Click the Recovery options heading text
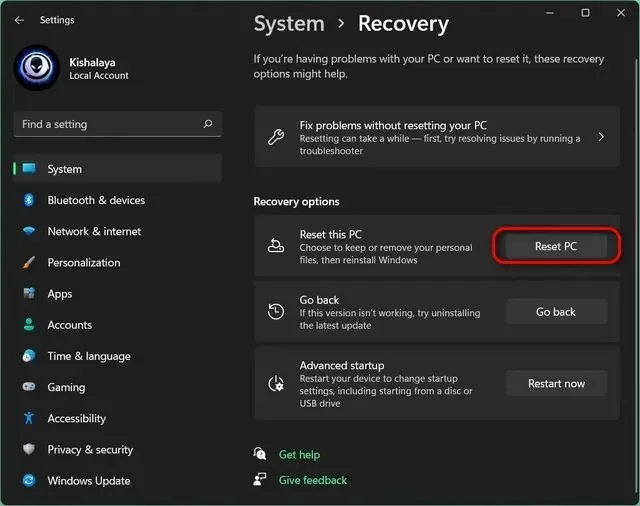This screenshot has height=506, width=640. (296, 202)
